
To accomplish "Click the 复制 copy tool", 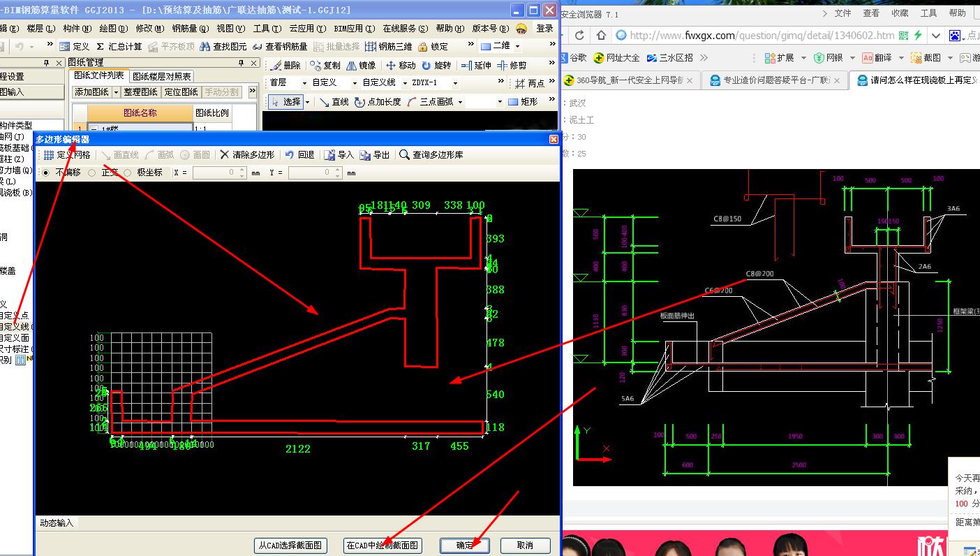I will tap(325, 65).
